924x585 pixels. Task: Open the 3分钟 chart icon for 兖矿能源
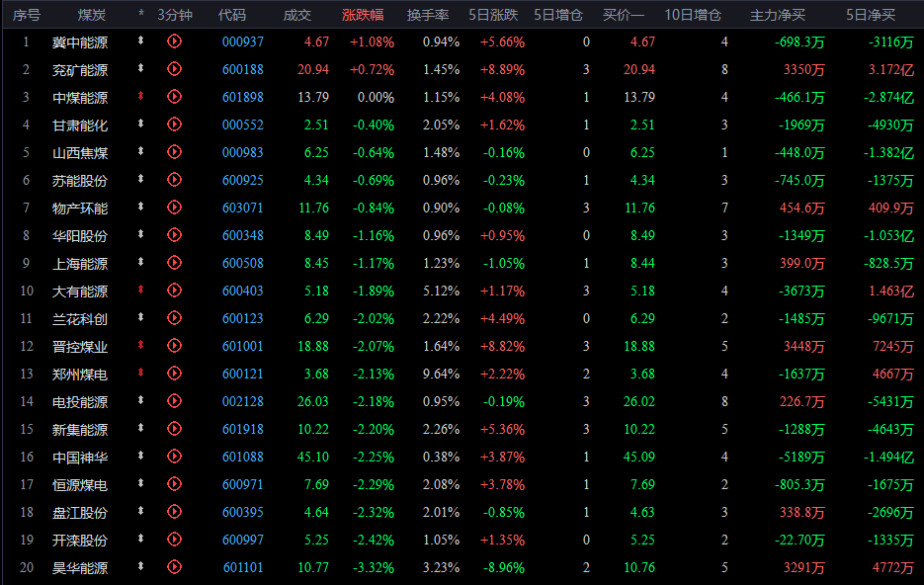click(x=175, y=69)
